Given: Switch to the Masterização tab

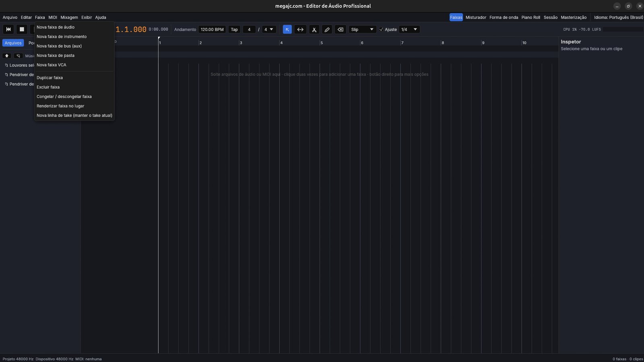Looking at the screenshot, I should tap(574, 17).
